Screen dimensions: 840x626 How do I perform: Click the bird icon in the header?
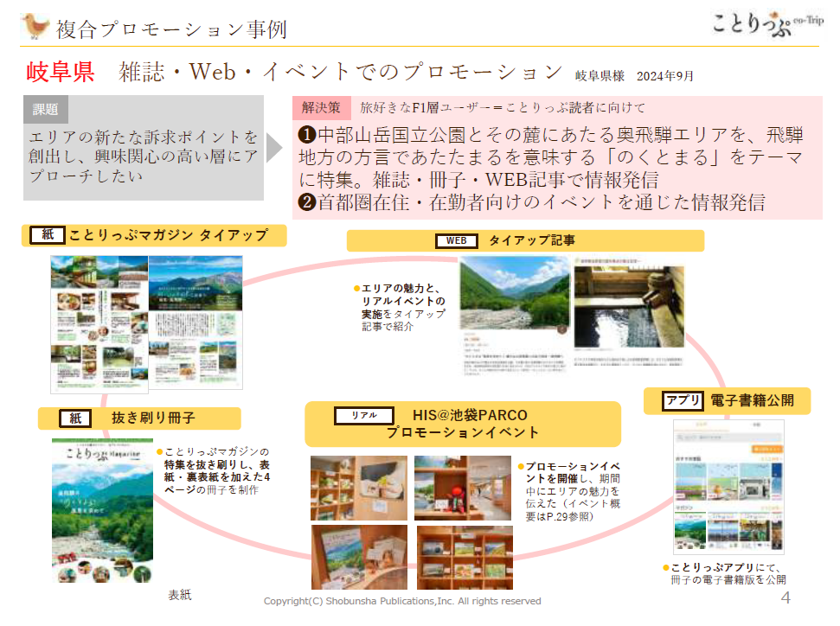coord(35,26)
